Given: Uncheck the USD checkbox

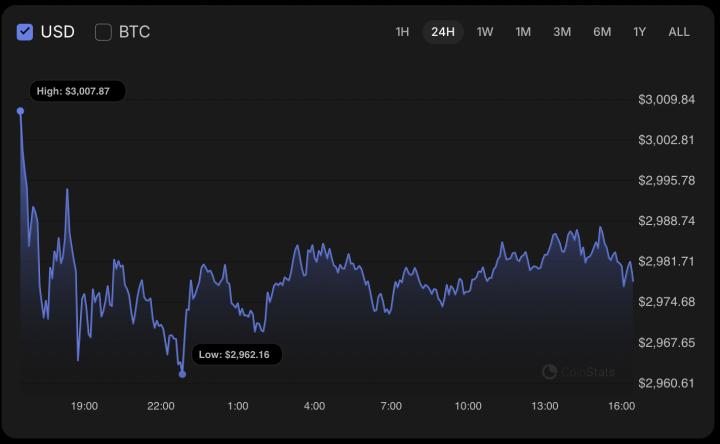Looking at the screenshot, I should (x=25, y=32).
